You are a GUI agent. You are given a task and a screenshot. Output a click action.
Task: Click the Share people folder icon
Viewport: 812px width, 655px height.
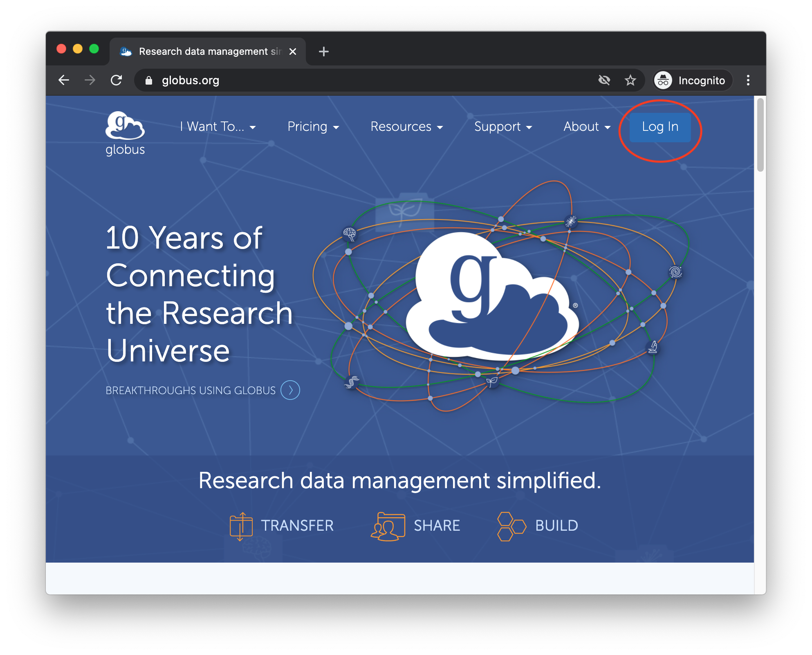point(388,526)
